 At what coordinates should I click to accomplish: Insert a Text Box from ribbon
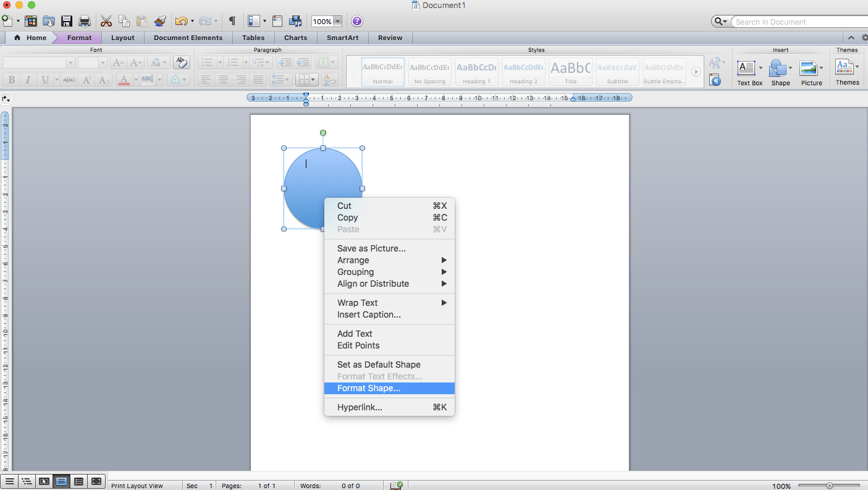click(746, 71)
